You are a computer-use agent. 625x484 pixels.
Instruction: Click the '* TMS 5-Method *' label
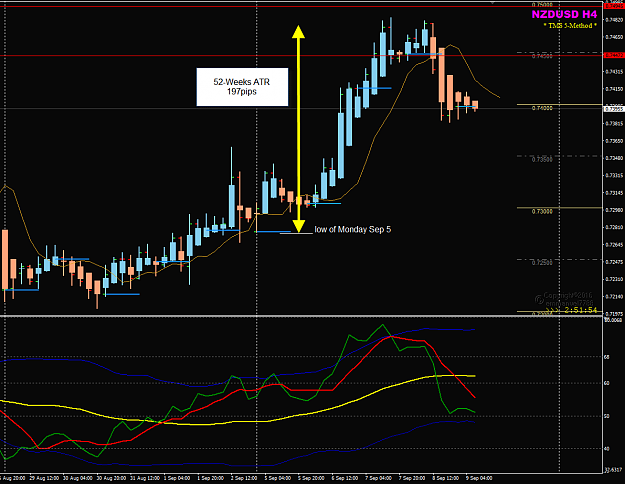570,26
